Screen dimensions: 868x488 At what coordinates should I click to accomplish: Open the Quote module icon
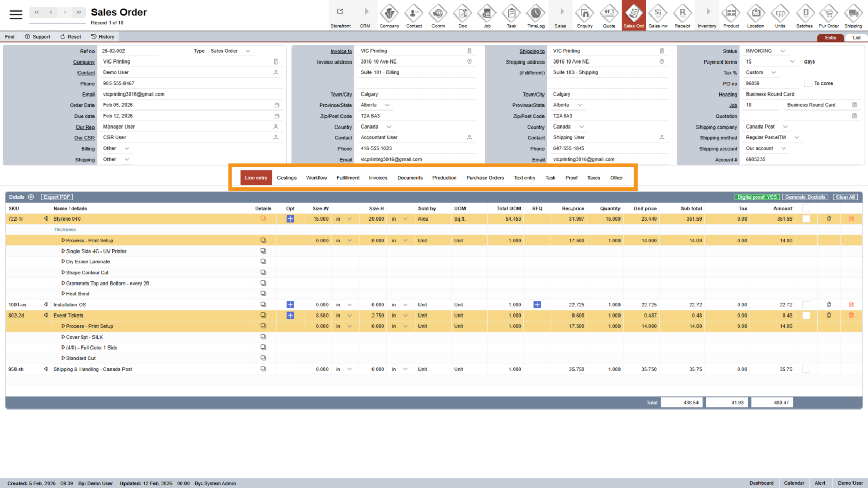point(609,15)
